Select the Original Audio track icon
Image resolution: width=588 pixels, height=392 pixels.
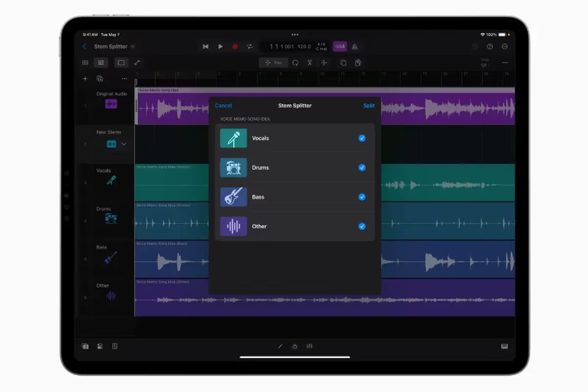[111, 104]
